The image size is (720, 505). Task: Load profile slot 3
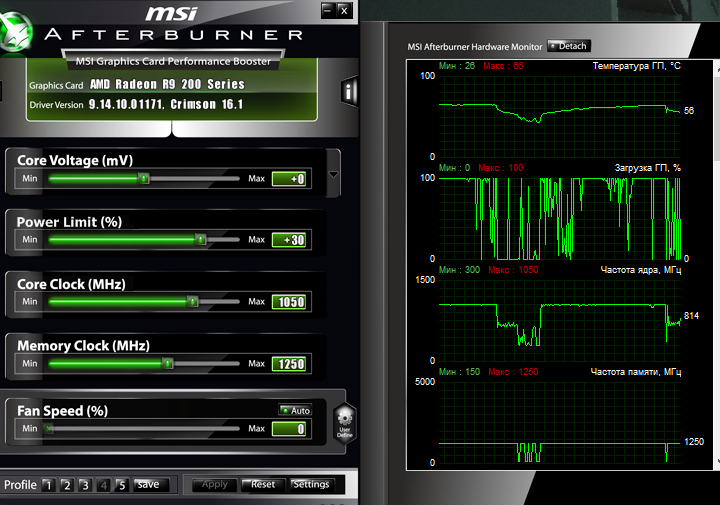pos(85,485)
